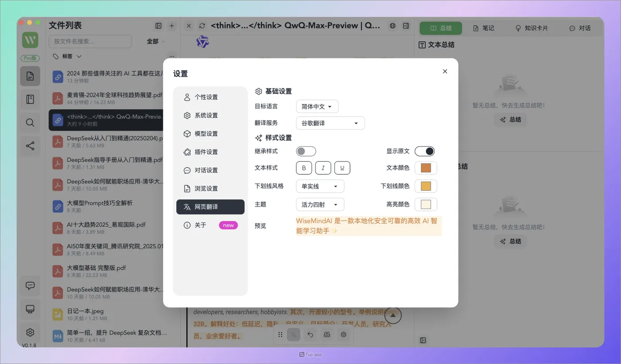Toggle file list panel layout icon
The image size is (621, 364).
158,26
